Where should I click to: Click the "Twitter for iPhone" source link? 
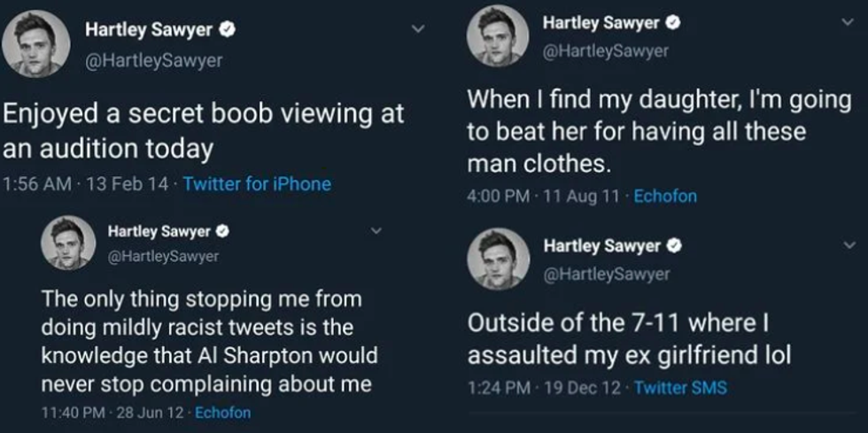click(x=257, y=184)
